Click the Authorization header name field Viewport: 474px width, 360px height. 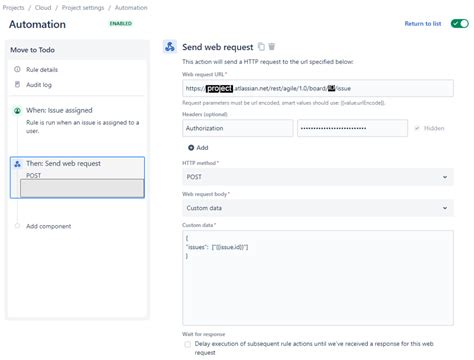coord(238,128)
